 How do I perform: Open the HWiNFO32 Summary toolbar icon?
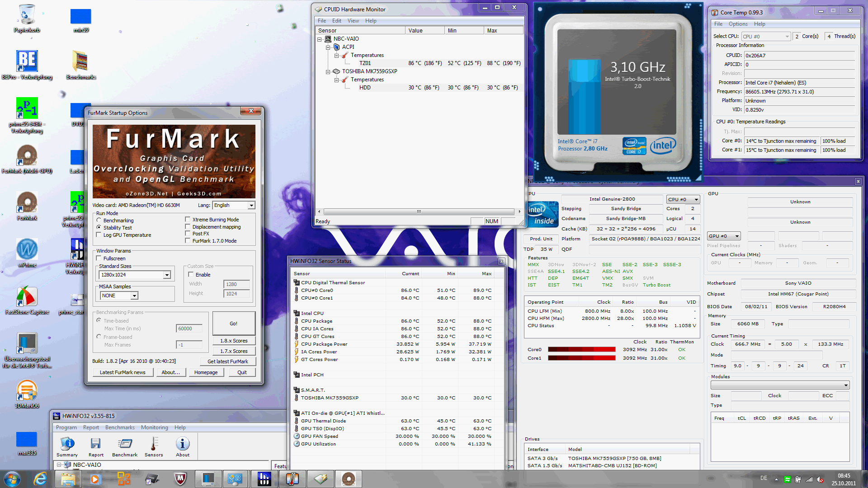click(67, 445)
